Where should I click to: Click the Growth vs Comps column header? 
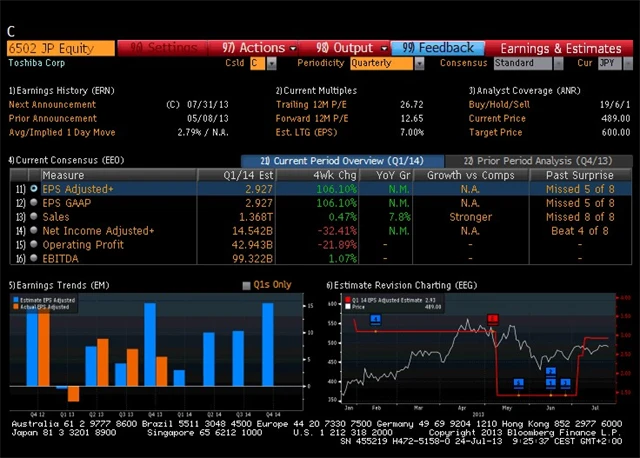coord(471,175)
